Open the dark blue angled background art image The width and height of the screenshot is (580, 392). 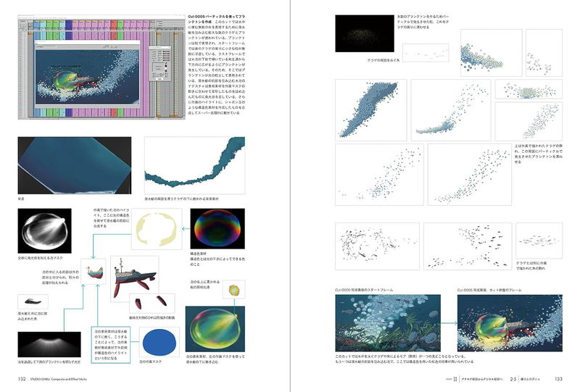(x=75, y=165)
